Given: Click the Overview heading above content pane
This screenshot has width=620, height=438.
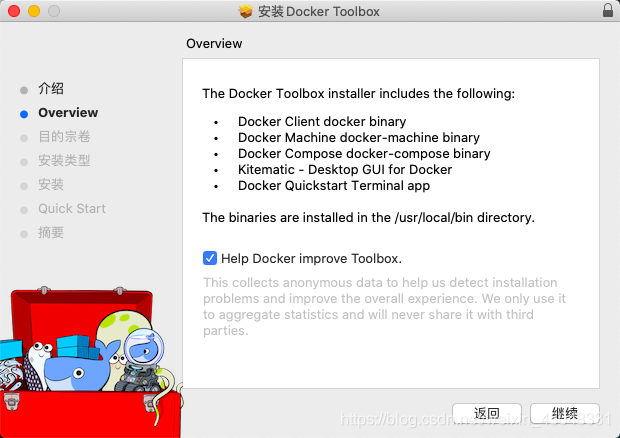Looking at the screenshot, I should click(x=214, y=43).
